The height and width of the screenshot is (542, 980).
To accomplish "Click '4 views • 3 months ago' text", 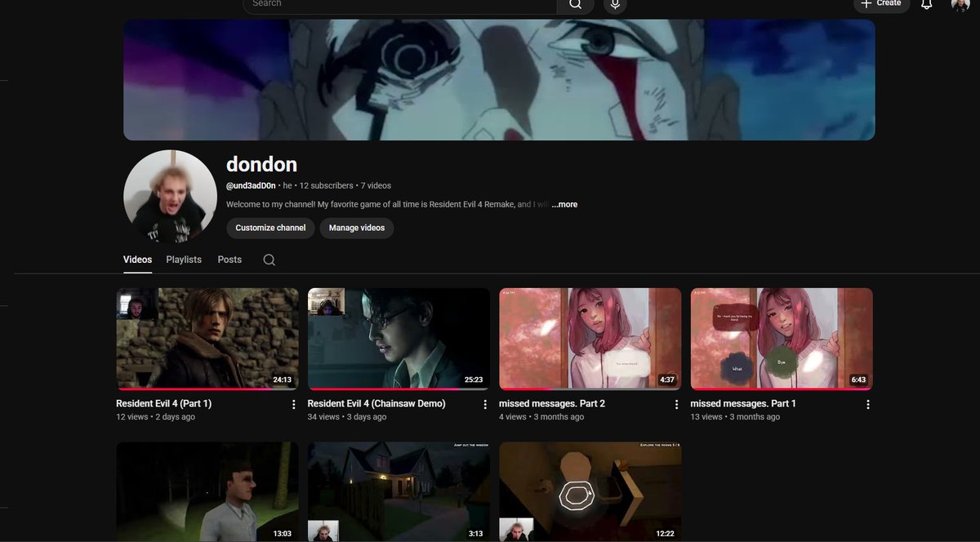I will 541,417.
